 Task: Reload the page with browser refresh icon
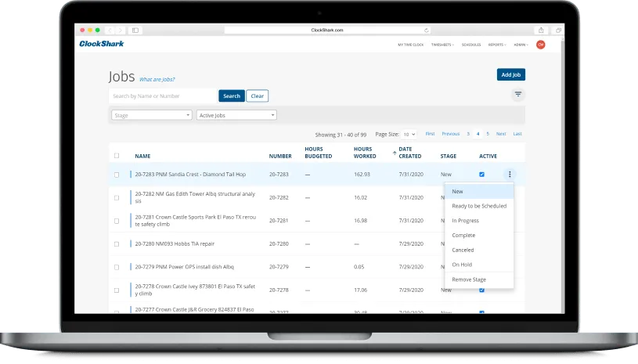click(x=426, y=30)
